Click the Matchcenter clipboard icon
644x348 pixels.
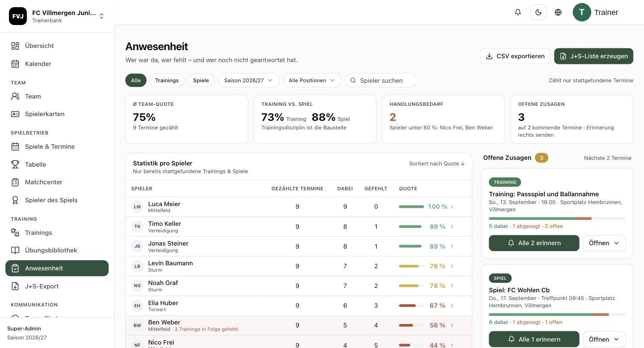(15, 182)
